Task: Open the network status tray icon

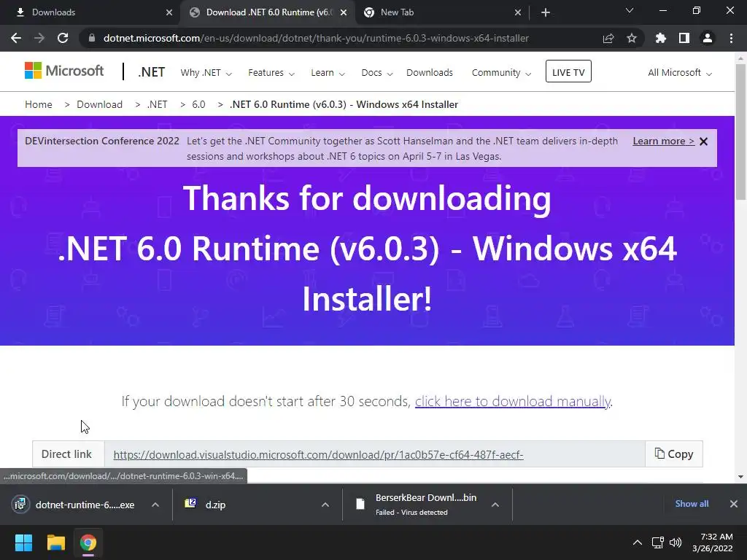Action: tap(658, 542)
